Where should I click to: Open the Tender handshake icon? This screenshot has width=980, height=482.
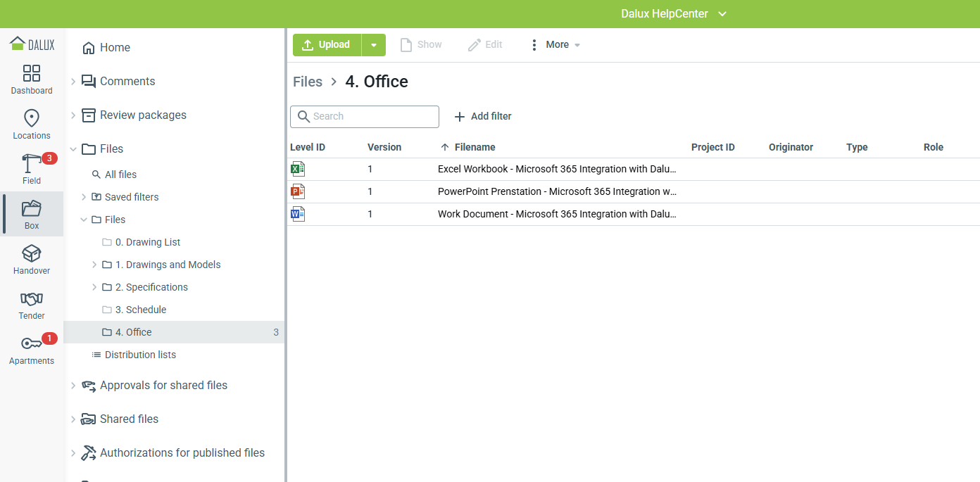(32, 299)
